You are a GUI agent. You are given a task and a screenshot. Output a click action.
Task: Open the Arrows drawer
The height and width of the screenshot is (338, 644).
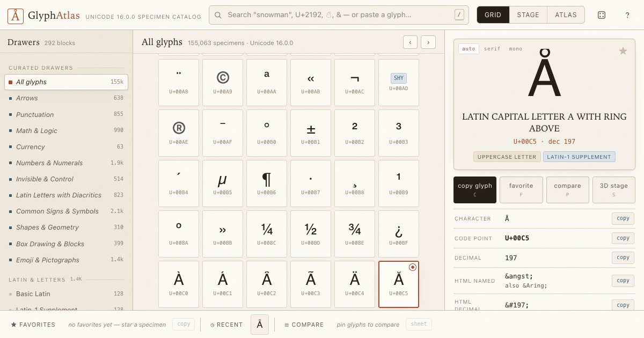67,98
